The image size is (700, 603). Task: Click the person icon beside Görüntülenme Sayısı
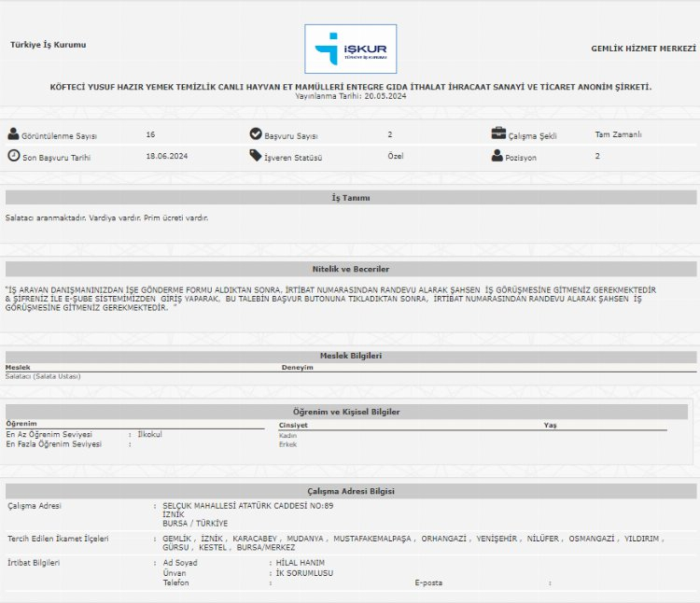point(13,134)
